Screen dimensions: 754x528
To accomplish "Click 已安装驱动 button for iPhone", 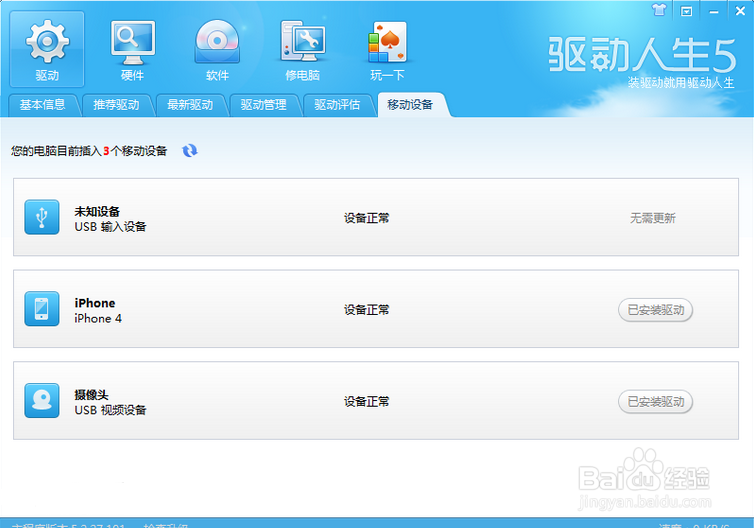I will tap(655, 310).
